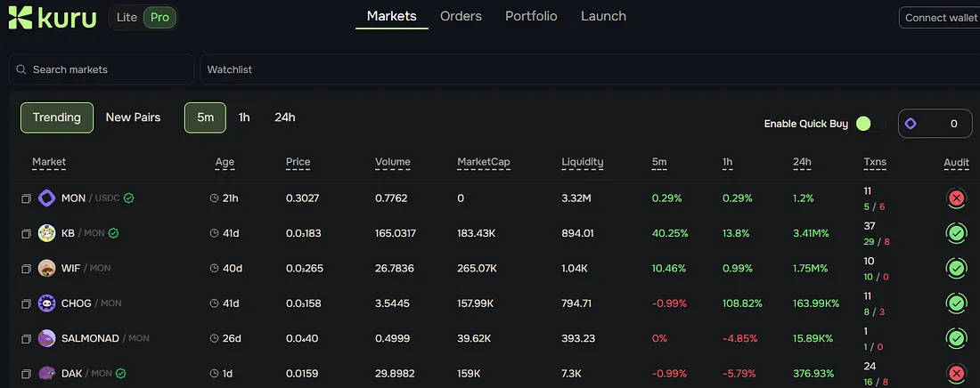Image resolution: width=980 pixels, height=388 pixels.
Task: Click the search magnifier icon
Action: coord(21,69)
